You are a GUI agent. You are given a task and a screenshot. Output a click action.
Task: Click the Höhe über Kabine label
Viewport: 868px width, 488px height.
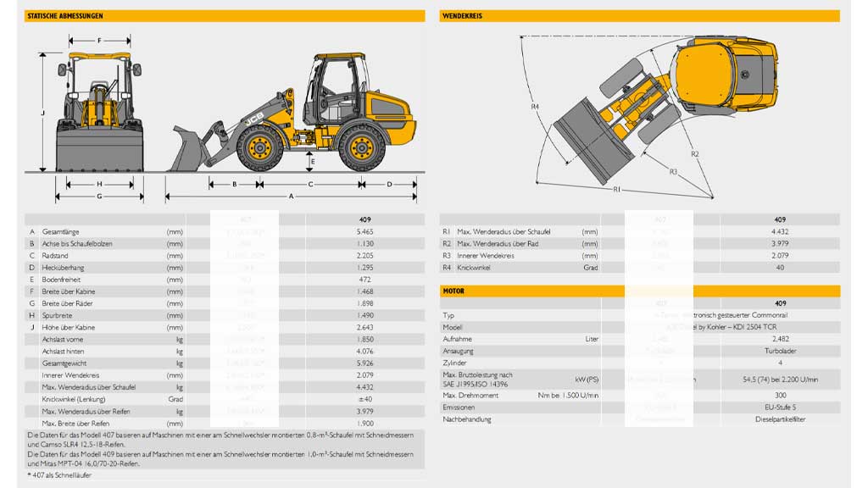click(69, 328)
